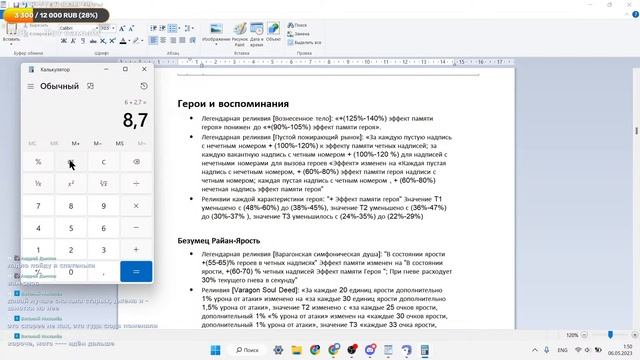Image resolution: width=640 pixels, height=360 pixels.
Task: Click the Calculator M+ memory key
Action: coord(76,143)
